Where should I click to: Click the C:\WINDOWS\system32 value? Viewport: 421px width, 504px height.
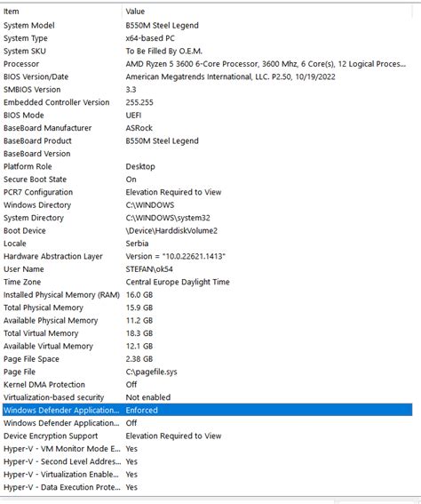[168, 218]
